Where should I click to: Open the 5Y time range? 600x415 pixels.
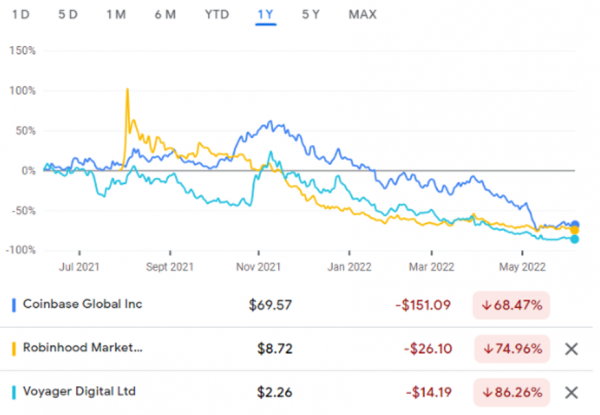(x=310, y=14)
